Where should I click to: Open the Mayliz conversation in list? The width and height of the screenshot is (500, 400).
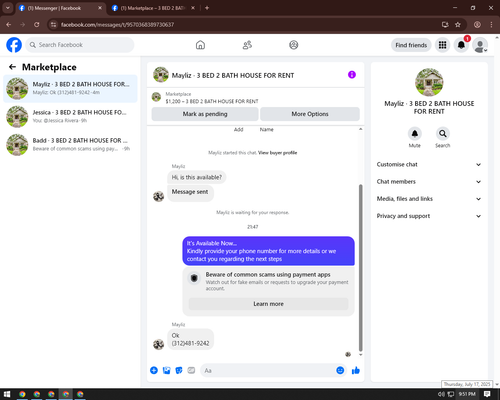click(x=70, y=88)
